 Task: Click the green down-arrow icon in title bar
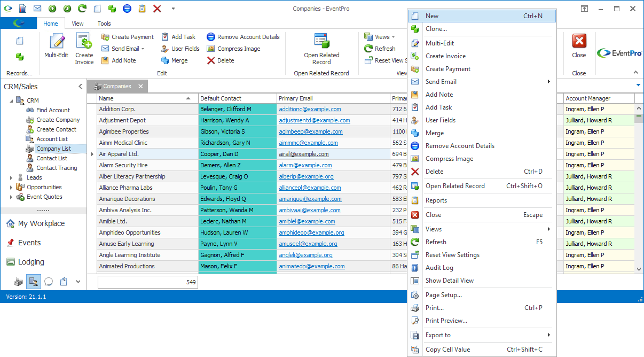[x=67, y=9]
